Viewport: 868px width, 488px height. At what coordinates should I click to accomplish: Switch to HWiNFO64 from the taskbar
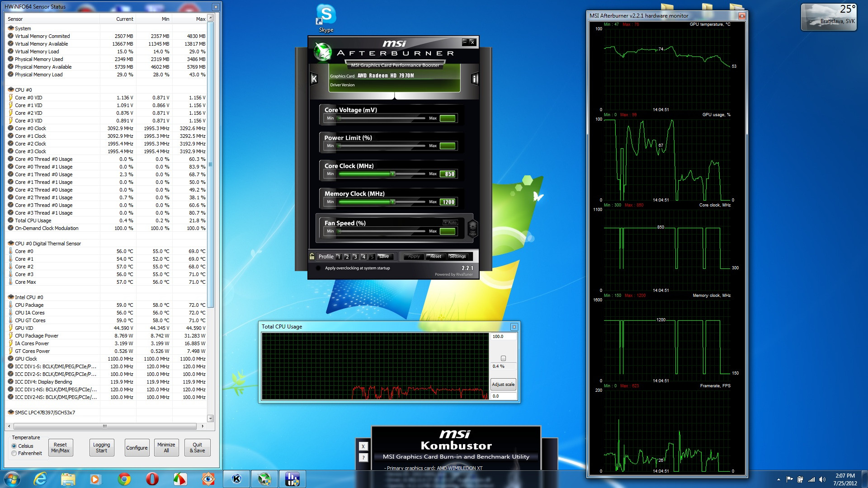point(292,479)
